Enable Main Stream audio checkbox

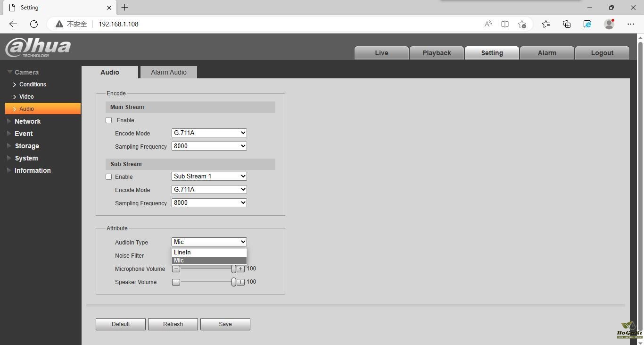click(109, 120)
